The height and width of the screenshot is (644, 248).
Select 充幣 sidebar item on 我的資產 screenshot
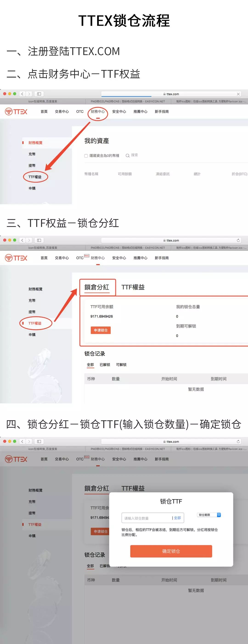tap(32, 154)
